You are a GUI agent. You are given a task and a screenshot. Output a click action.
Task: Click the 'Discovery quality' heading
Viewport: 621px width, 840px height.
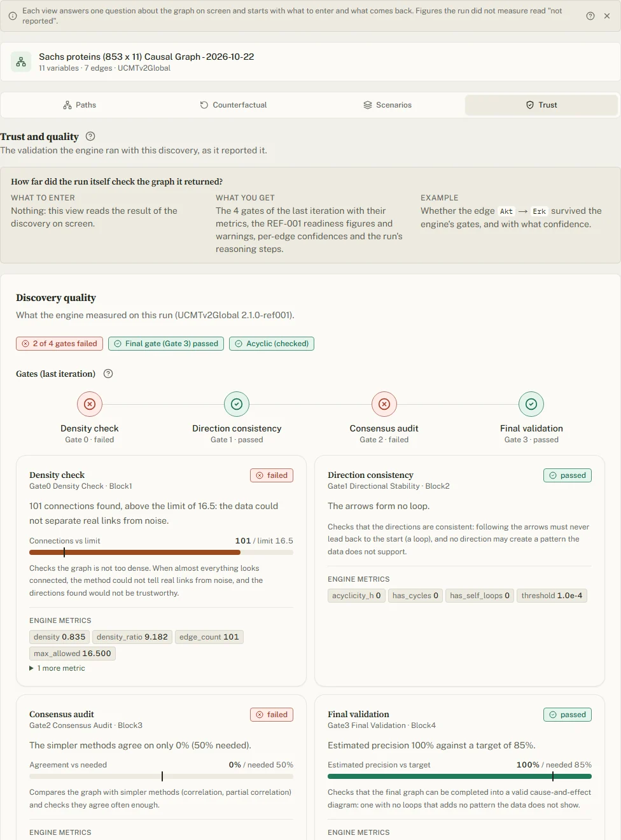(x=56, y=298)
